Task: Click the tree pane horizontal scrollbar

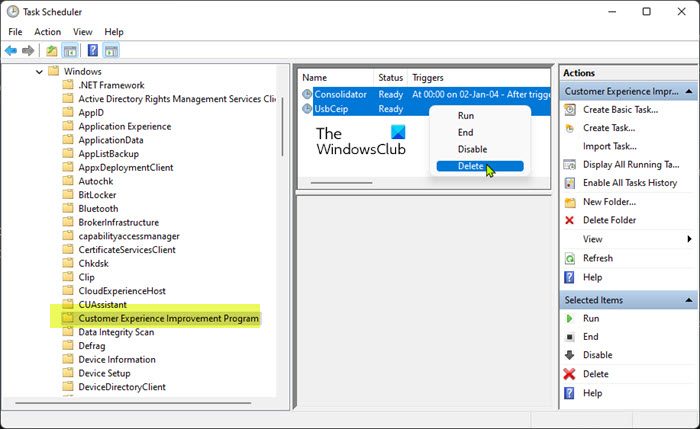Action: [133, 403]
